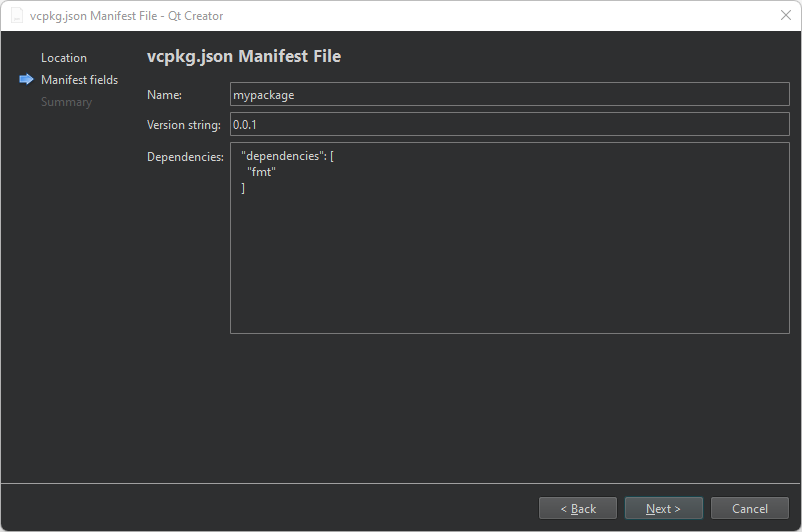Image resolution: width=802 pixels, height=532 pixels.
Task: Click the Summary step in sidebar
Action: pos(66,102)
